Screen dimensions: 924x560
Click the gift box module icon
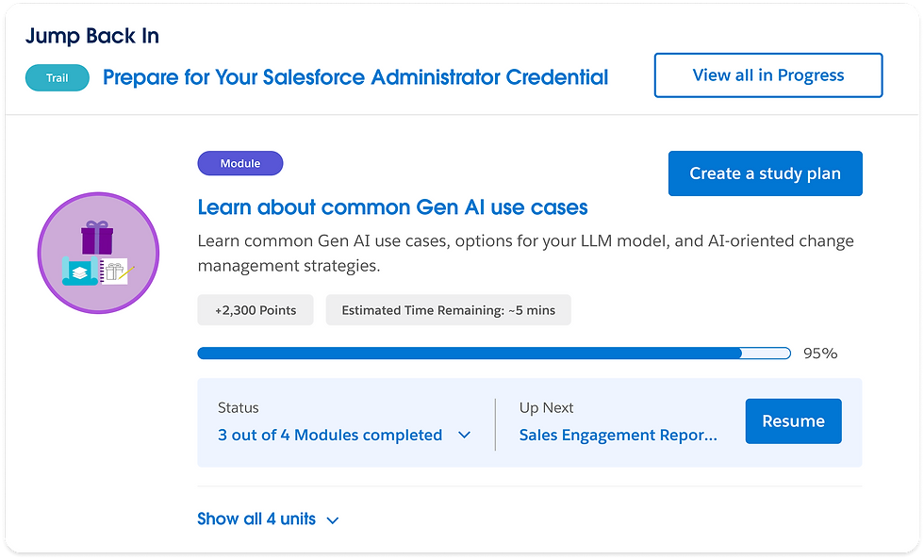[98, 253]
